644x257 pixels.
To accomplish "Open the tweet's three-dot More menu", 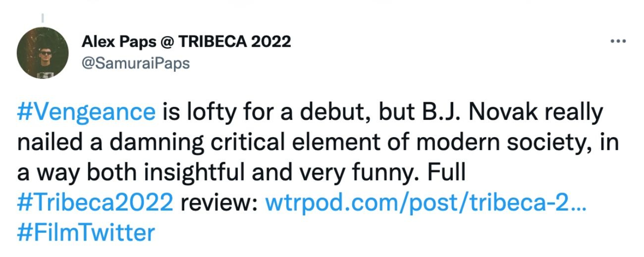I will [x=618, y=41].
